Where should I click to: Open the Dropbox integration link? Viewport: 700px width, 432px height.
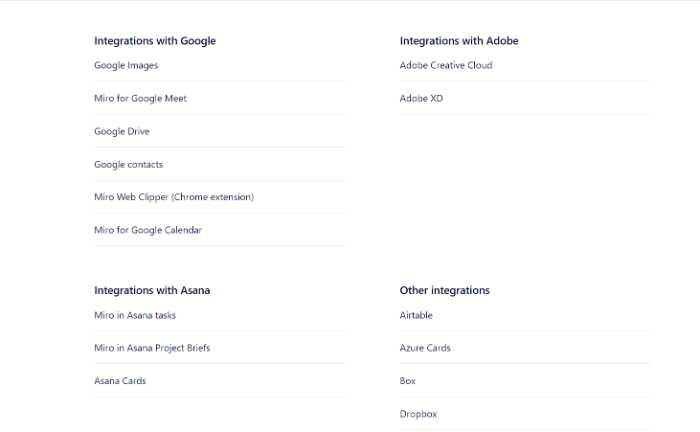pos(418,415)
